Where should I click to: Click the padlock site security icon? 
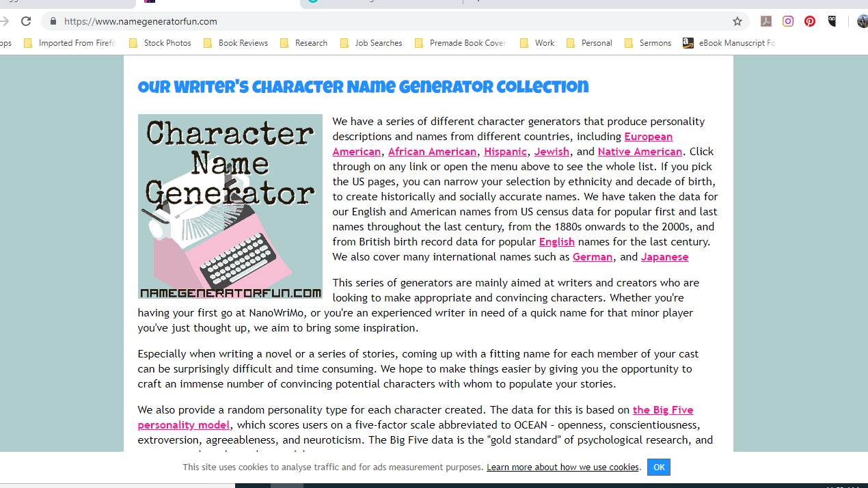click(x=53, y=21)
